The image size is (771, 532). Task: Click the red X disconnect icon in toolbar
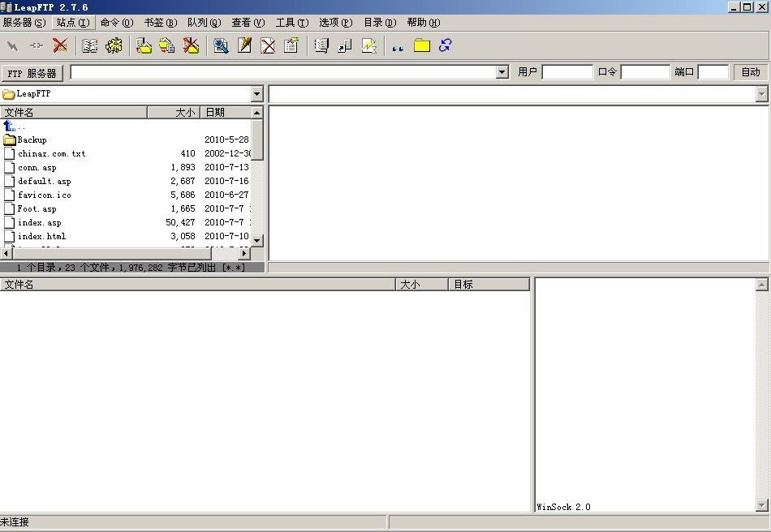(60, 45)
